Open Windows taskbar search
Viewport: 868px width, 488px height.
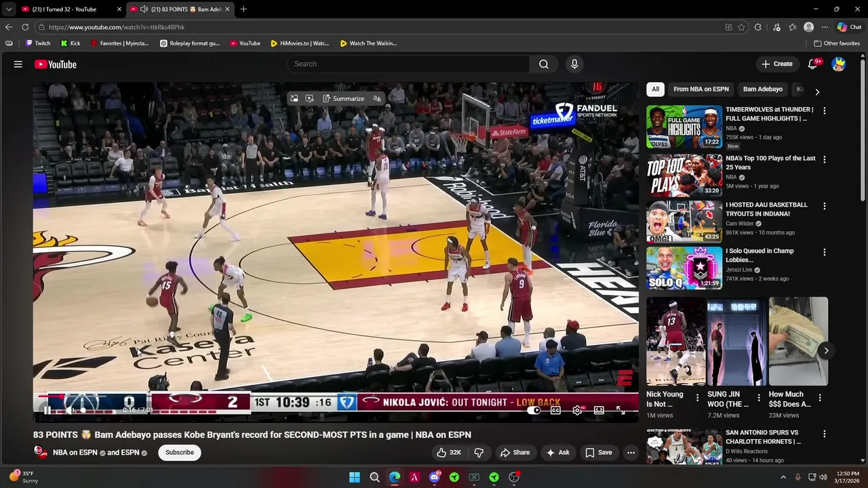pos(374,477)
